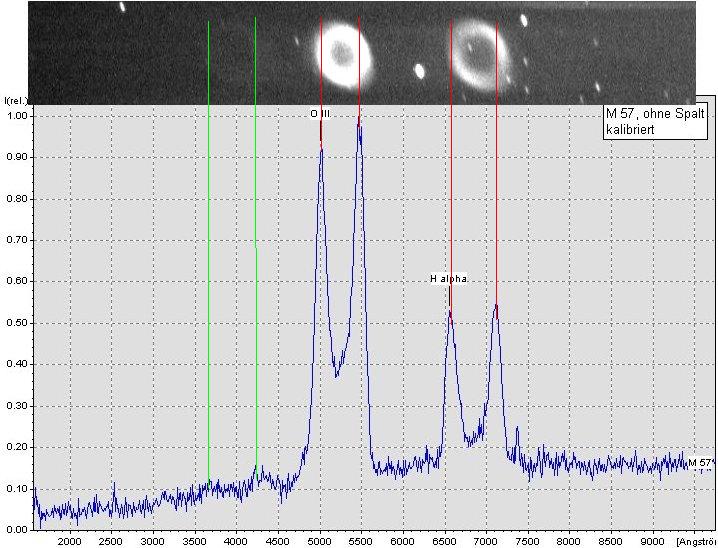The height and width of the screenshot is (548, 718).
Task: Select the left green marker line
Action: tap(208, 250)
